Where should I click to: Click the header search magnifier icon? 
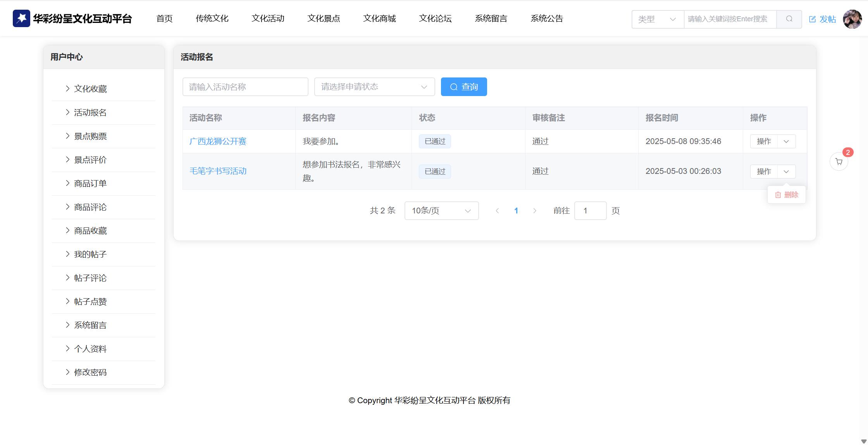(x=789, y=19)
